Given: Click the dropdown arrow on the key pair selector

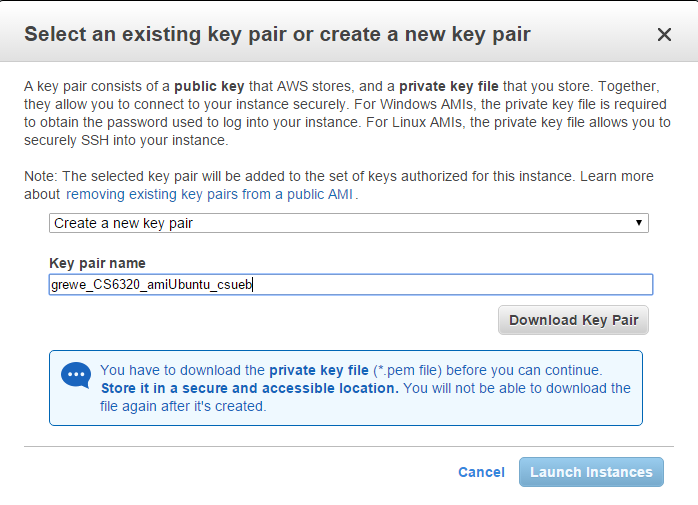Looking at the screenshot, I should coord(639,223).
